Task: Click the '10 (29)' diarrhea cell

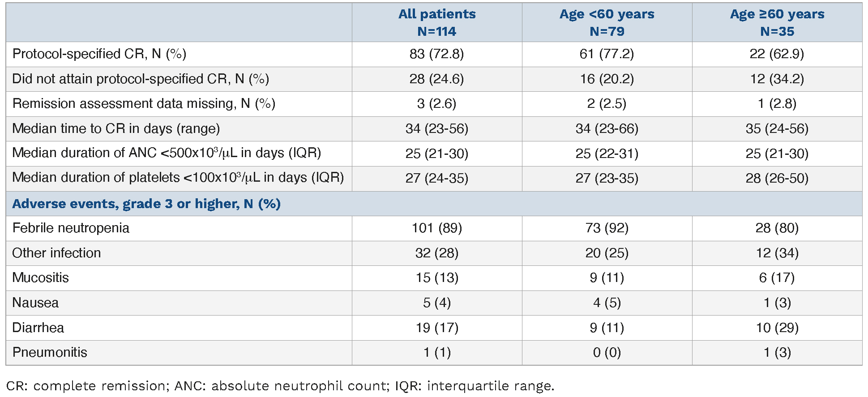Action: coord(777,328)
